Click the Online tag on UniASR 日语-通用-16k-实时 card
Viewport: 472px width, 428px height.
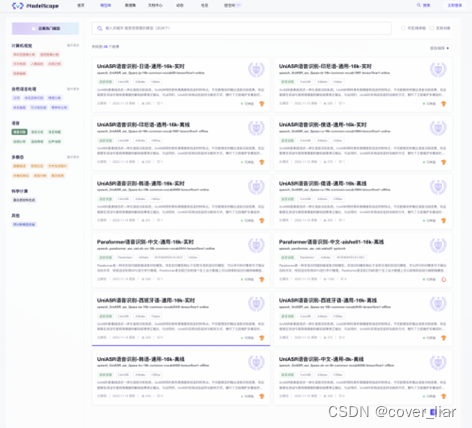coord(155,82)
